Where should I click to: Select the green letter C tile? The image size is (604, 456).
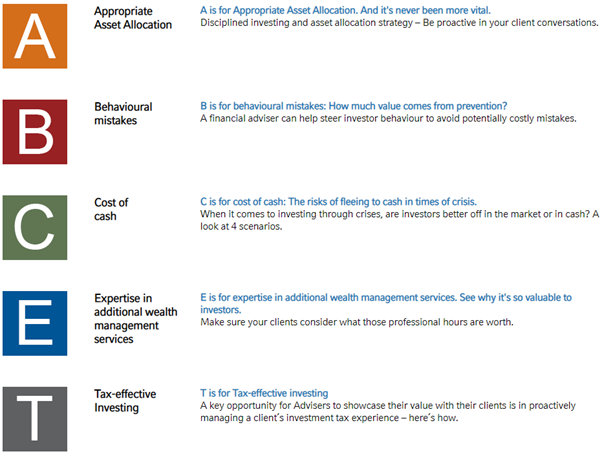pos(35,227)
